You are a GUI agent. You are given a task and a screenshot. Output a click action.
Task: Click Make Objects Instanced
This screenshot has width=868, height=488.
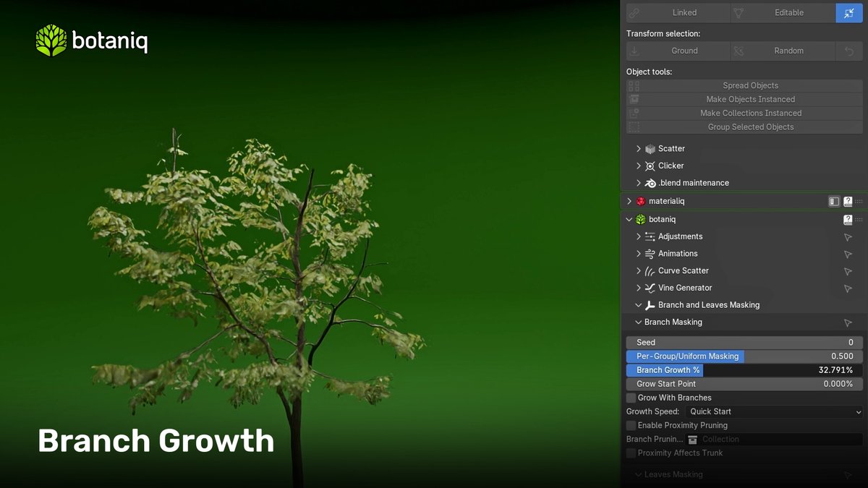pyautogui.click(x=744, y=99)
